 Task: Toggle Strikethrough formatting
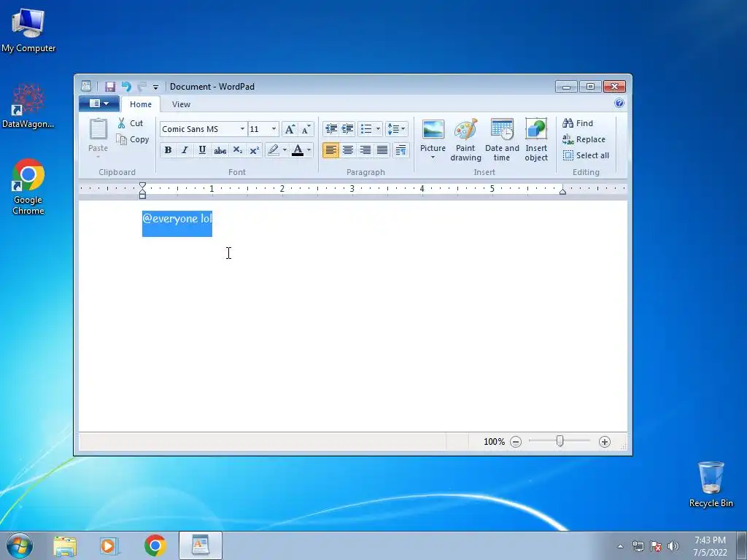(x=220, y=150)
